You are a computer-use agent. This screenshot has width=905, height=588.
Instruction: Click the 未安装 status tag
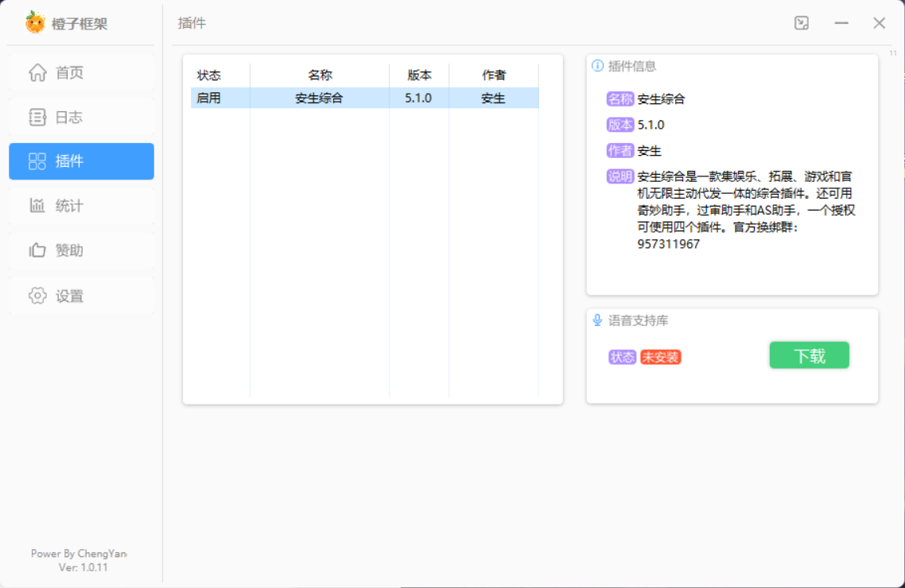pos(661,358)
